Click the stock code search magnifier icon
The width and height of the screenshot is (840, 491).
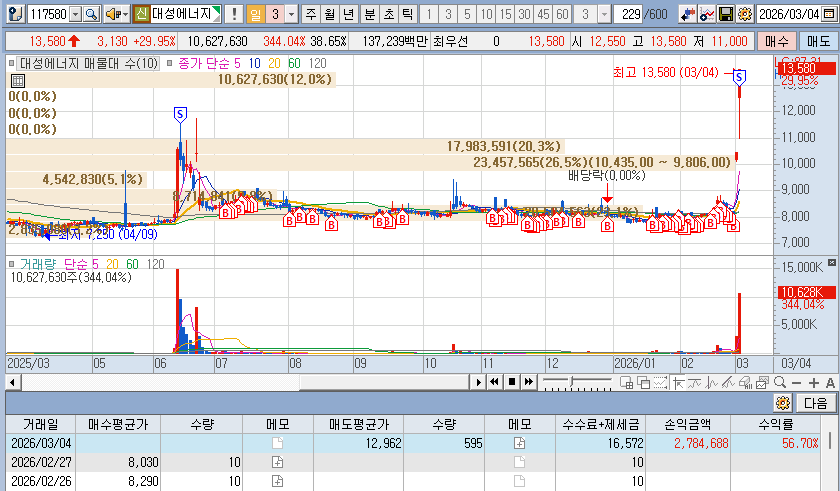pyautogui.click(x=92, y=14)
